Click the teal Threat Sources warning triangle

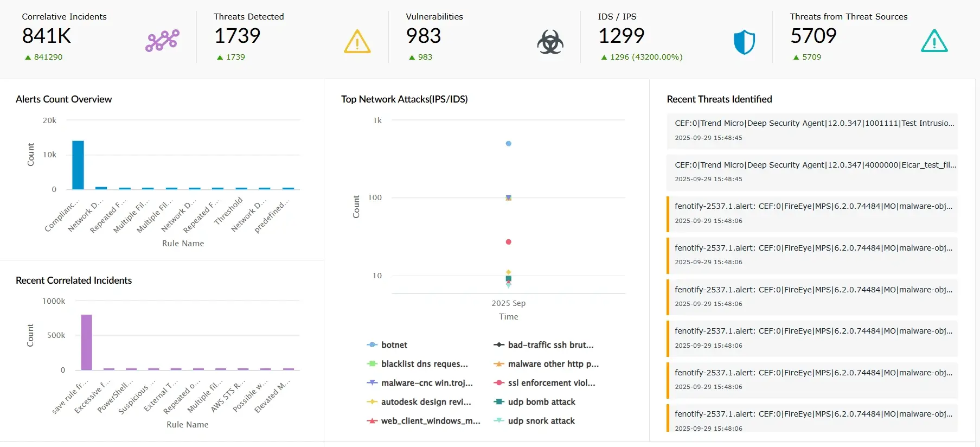click(934, 41)
